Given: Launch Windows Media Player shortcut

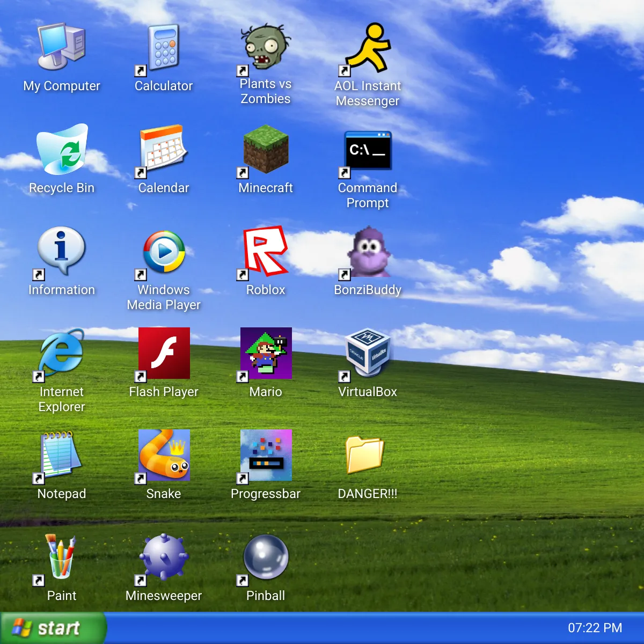Looking at the screenshot, I should tap(164, 251).
